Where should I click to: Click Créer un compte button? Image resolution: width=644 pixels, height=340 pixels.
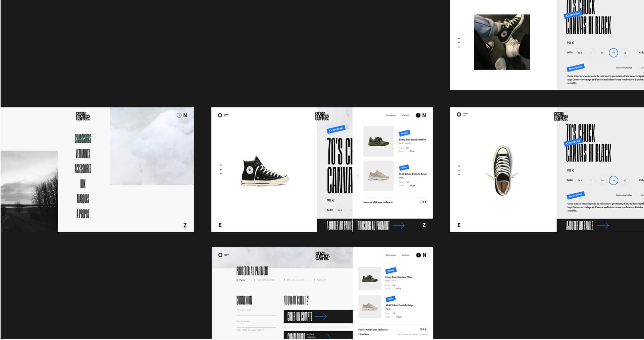[318, 317]
